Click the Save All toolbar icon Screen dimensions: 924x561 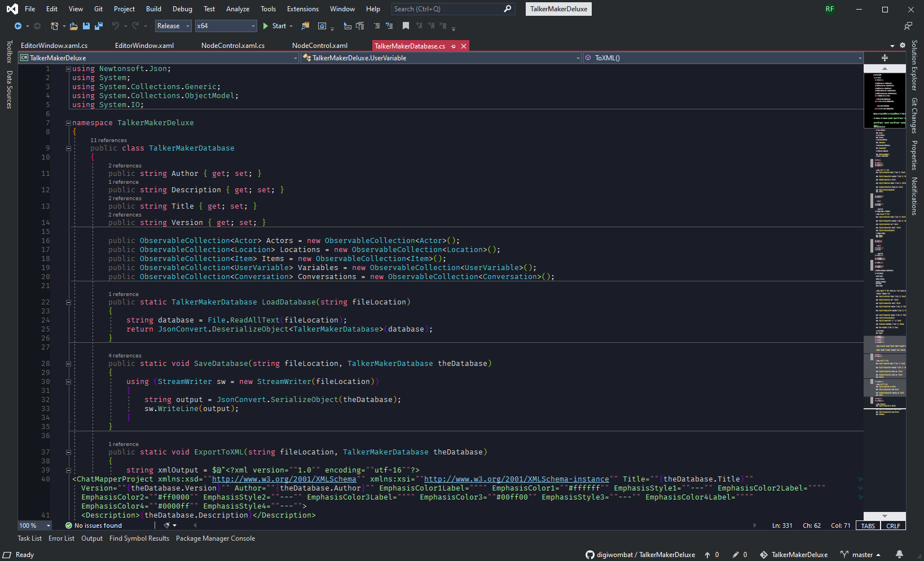click(x=99, y=26)
